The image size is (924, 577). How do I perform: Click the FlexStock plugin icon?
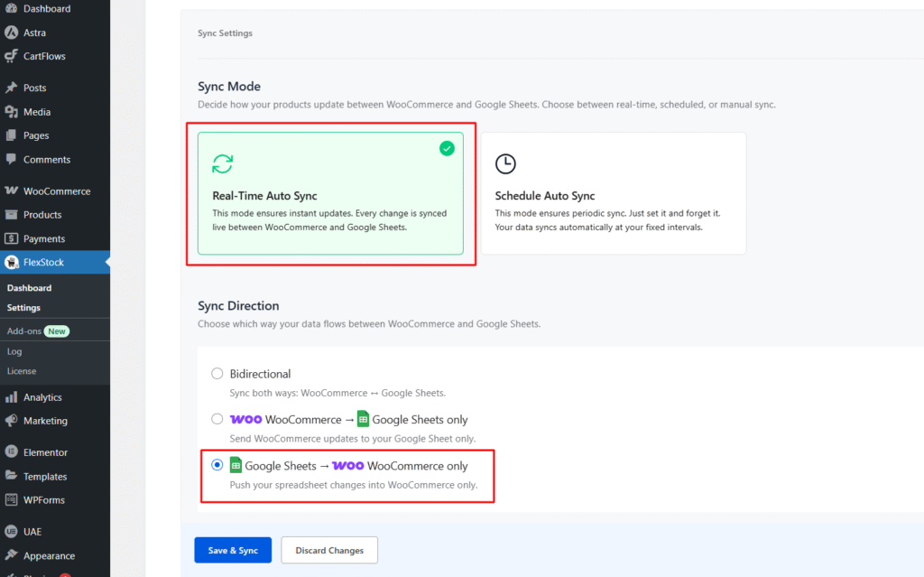tap(11, 262)
